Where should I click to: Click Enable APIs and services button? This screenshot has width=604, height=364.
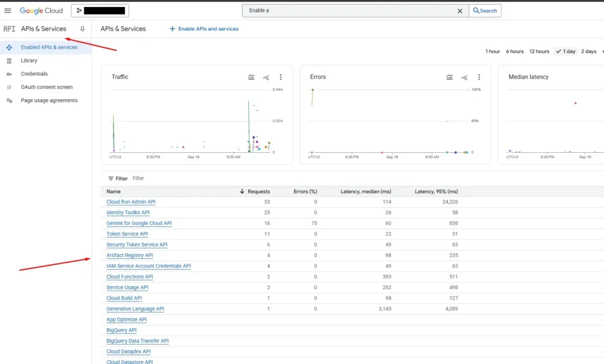(x=204, y=29)
